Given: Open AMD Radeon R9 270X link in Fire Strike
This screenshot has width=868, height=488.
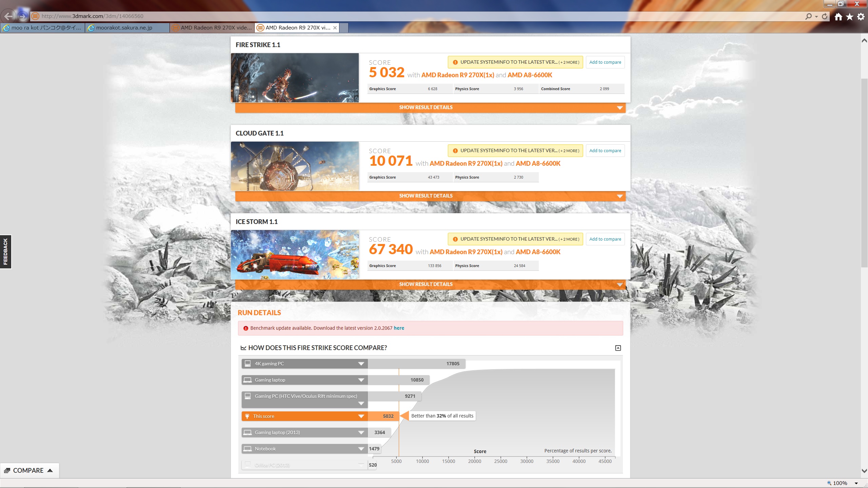Looking at the screenshot, I should pos(457,75).
